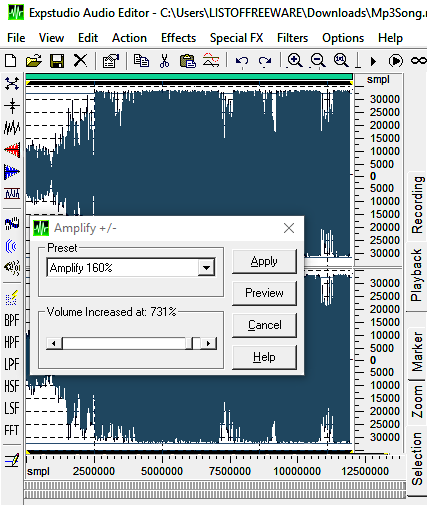Click the Play triangle button
This screenshot has height=505, width=427.
373,61
